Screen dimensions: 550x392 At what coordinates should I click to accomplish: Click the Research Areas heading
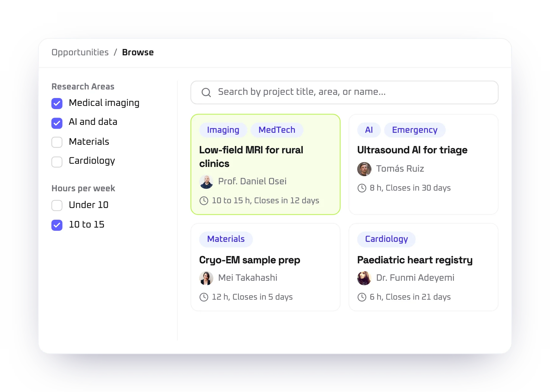click(x=83, y=87)
